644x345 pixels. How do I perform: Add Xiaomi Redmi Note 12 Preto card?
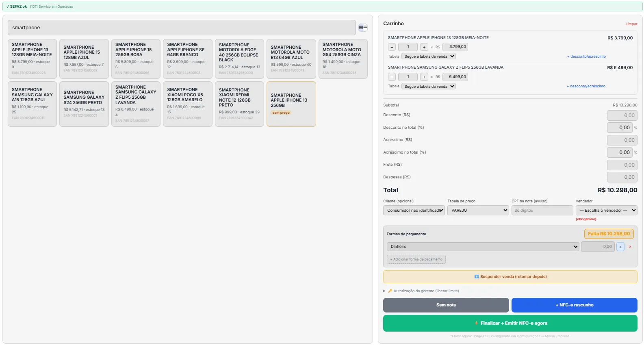pyautogui.click(x=239, y=104)
